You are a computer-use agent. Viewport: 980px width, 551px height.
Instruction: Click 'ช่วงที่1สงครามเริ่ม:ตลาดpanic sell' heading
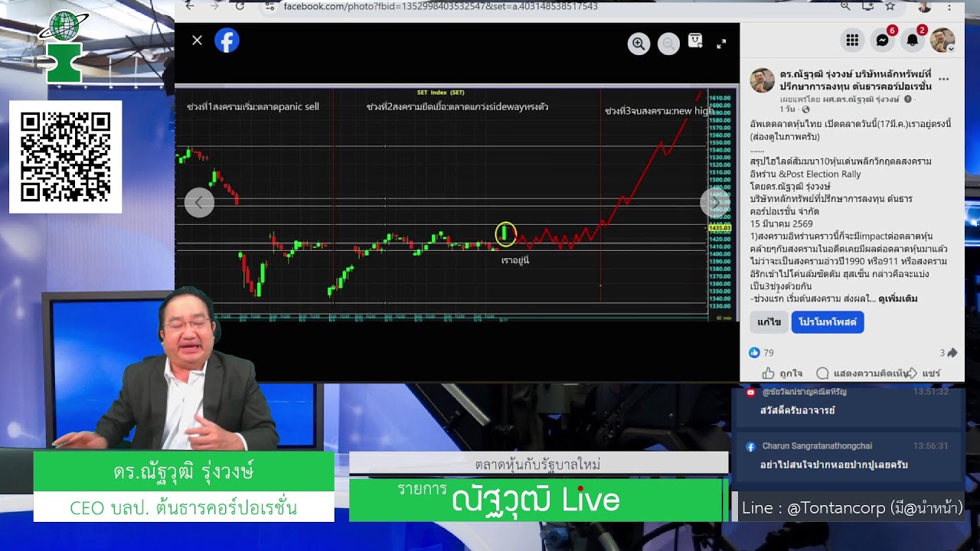coord(253,107)
